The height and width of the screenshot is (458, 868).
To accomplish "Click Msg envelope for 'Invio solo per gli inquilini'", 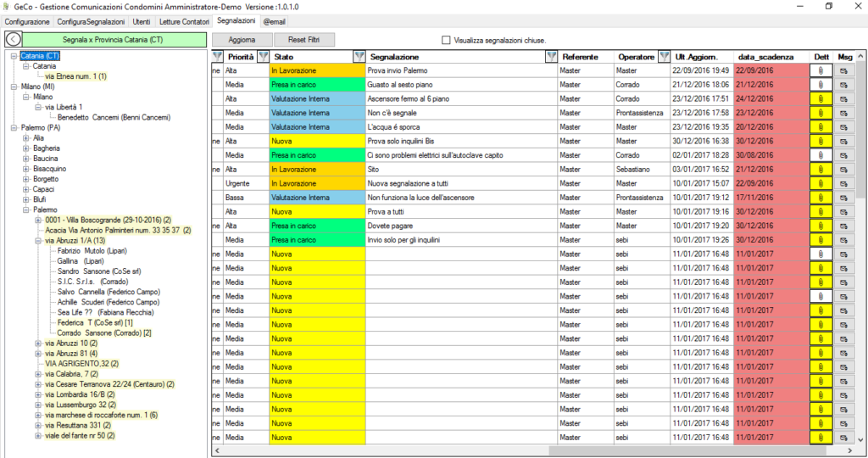I will 843,240.
